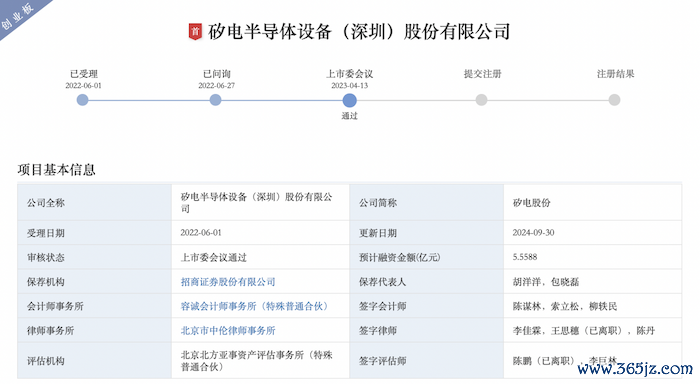The width and height of the screenshot is (700, 384).
Task: Click the 会计师事务所 label cell
Action: (94, 306)
